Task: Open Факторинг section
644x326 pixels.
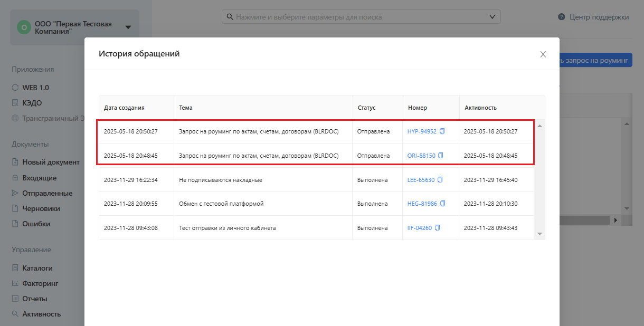Action: pyautogui.click(x=40, y=283)
